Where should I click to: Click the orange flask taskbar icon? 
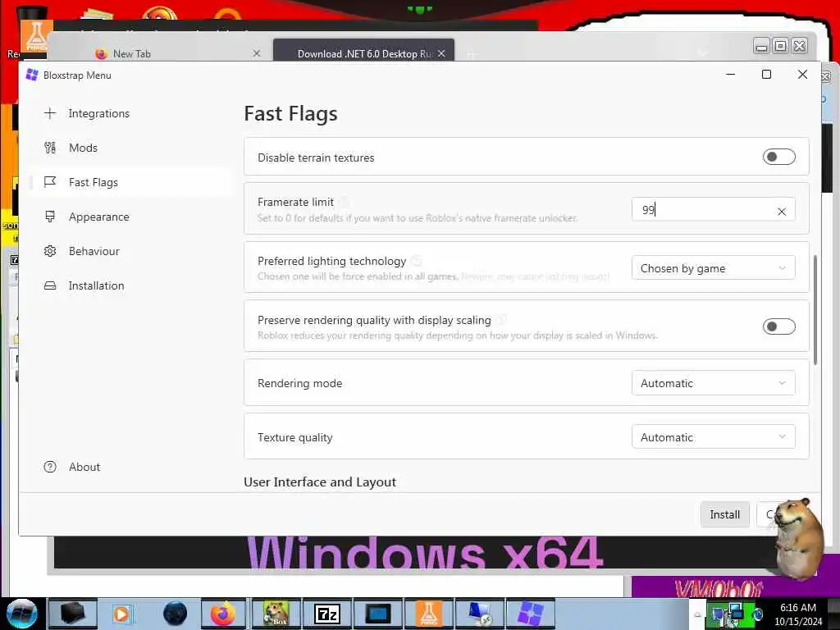coord(429,614)
